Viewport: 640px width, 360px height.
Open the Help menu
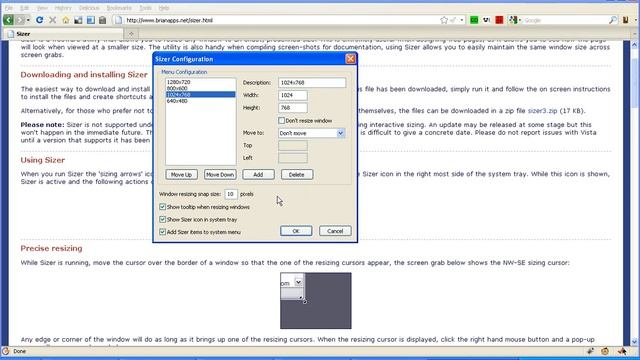tap(164, 8)
